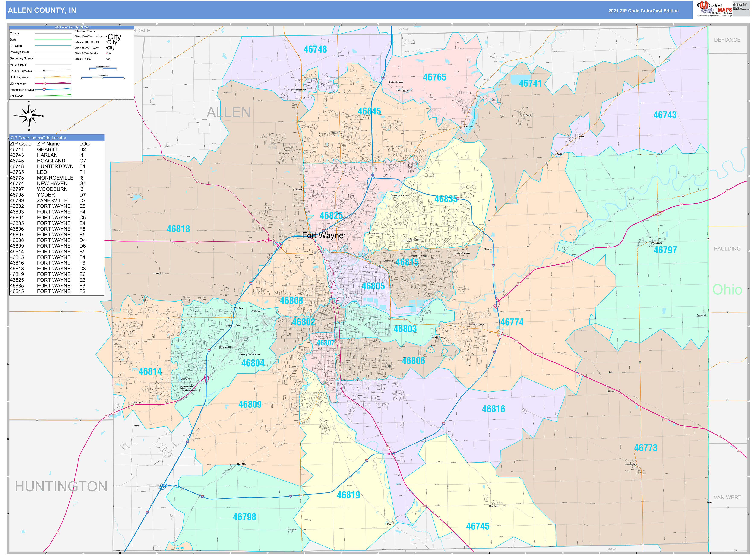Click the US Highways legend line sample
Image resolution: width=756 pixels, height=555 pixels.
(53, 83)
